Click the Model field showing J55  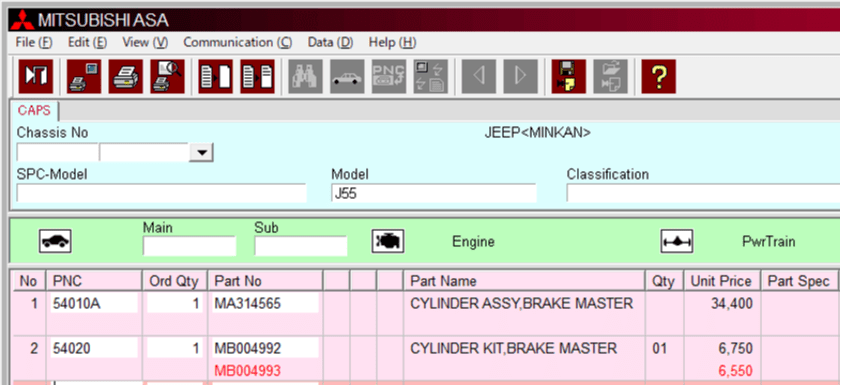pyautogui.click(x=434, y=193)
